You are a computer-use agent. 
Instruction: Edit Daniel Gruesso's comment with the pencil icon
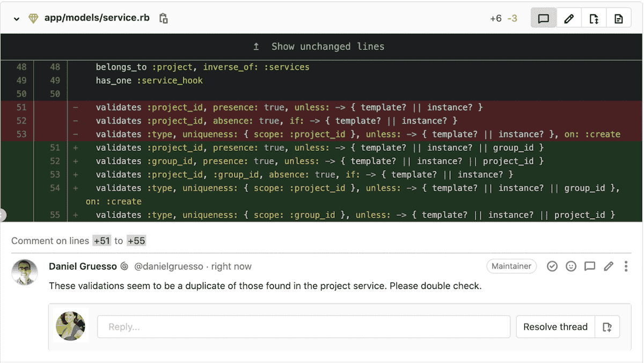(609, 266)
